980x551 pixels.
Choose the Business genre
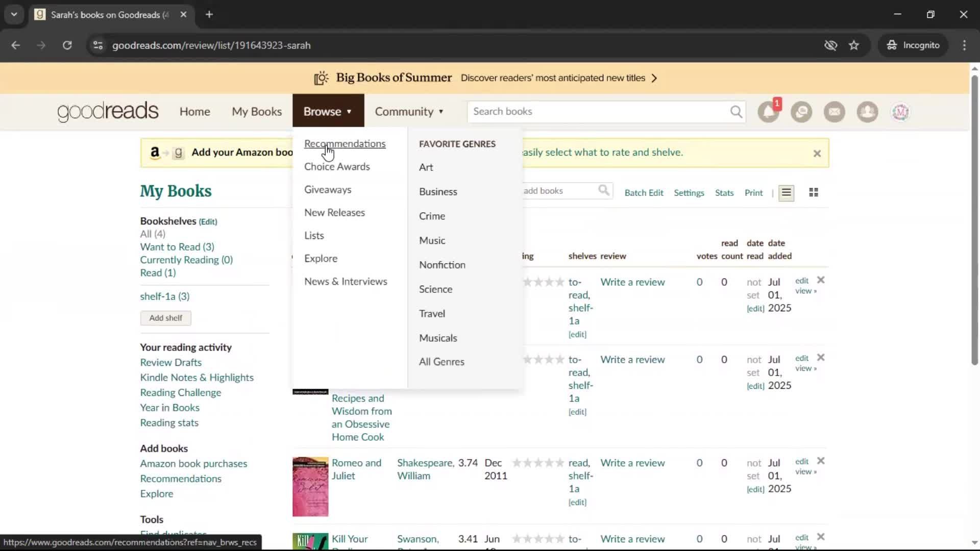click(x=438, y=192)
